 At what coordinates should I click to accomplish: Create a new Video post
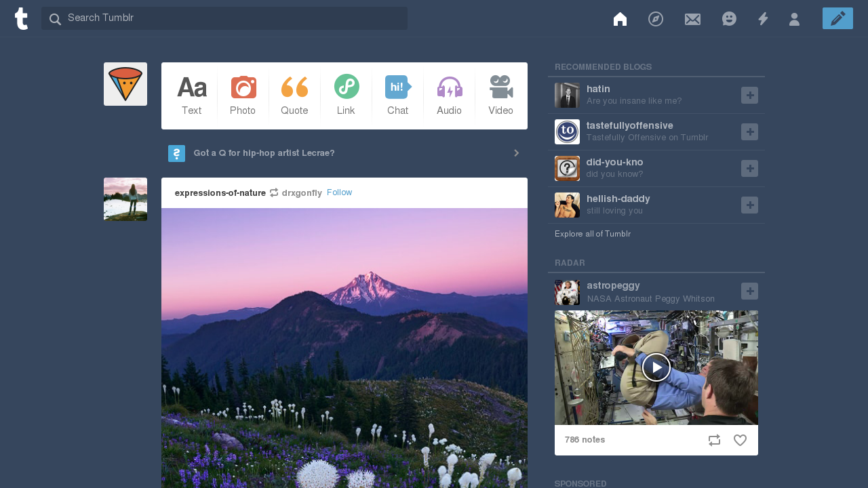coord(500,96)
